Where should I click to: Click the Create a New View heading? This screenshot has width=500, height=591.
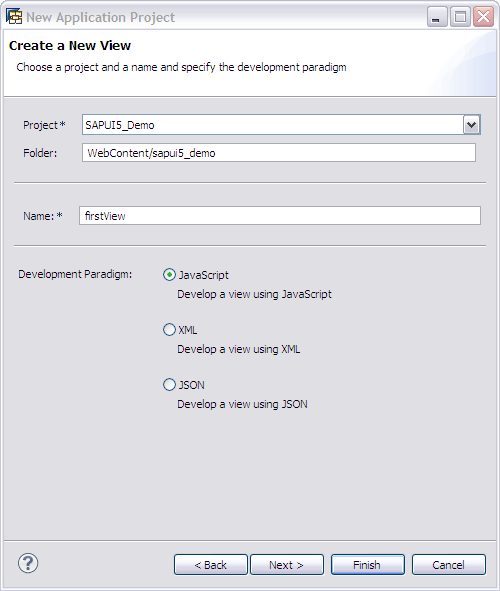click(70, 46)
